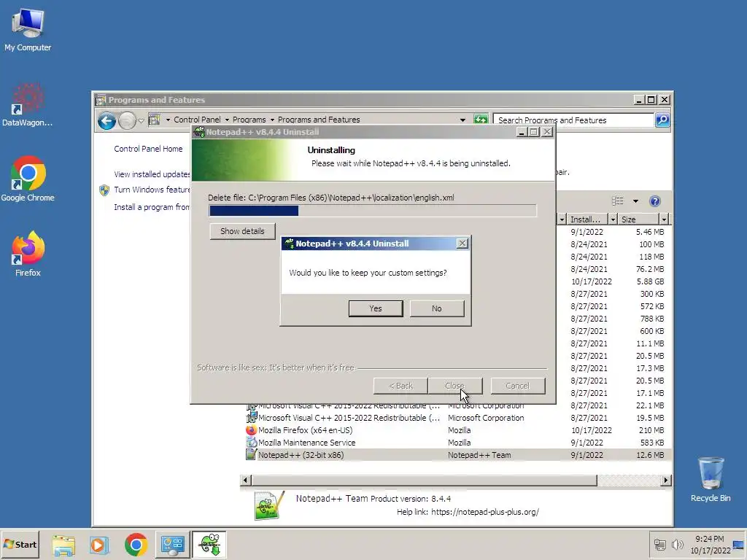Open DataWagon desktop shortcut
The height and width of the screenshot is (560, 747).
(x=27, y=105)
